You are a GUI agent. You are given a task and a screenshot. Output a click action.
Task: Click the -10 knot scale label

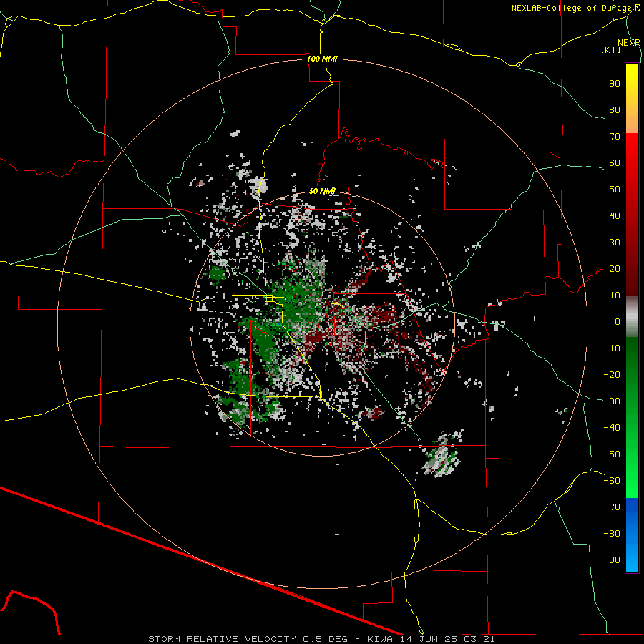click(612, 348)
